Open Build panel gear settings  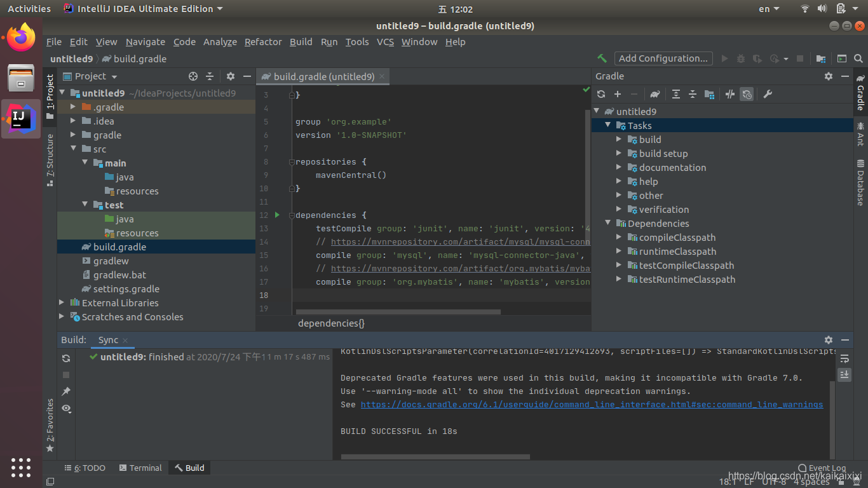[x=829, y=340]
